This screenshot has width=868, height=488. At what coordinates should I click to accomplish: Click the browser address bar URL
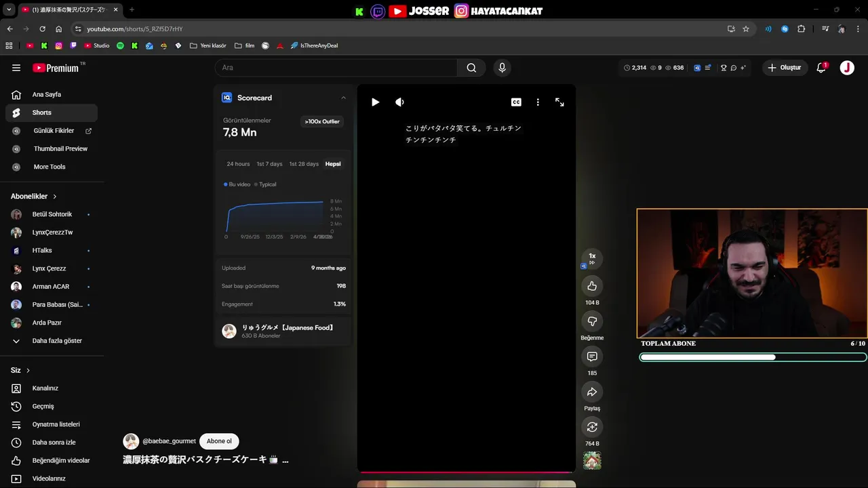click(x=134, y=29)
